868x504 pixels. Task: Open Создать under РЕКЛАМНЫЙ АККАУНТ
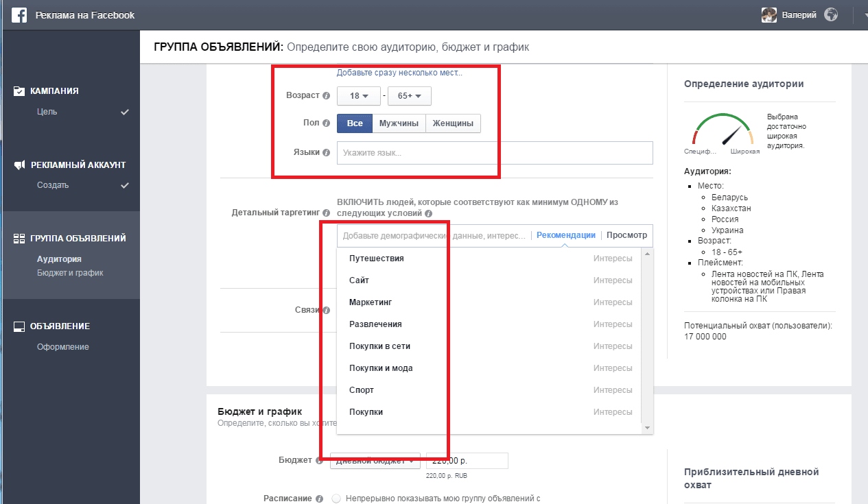[53, 185]
